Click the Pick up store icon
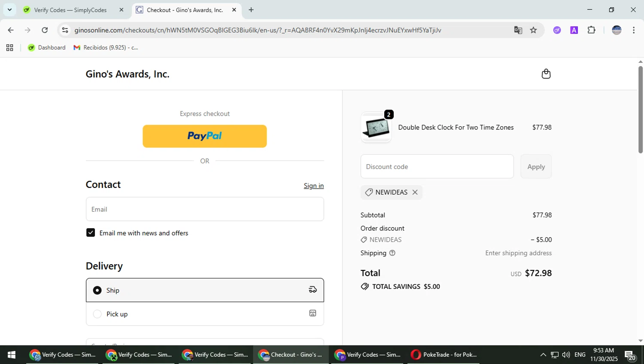This screenshot has height=364, width=644. coord(313,313)
